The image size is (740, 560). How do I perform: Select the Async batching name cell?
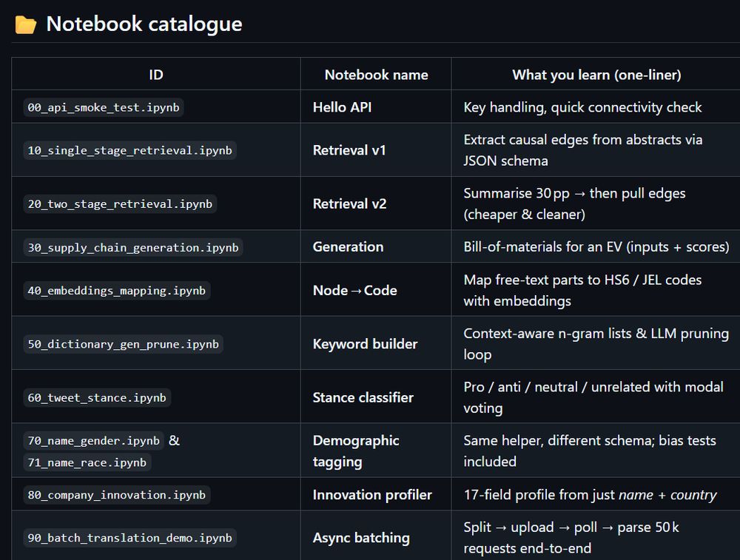361,538
